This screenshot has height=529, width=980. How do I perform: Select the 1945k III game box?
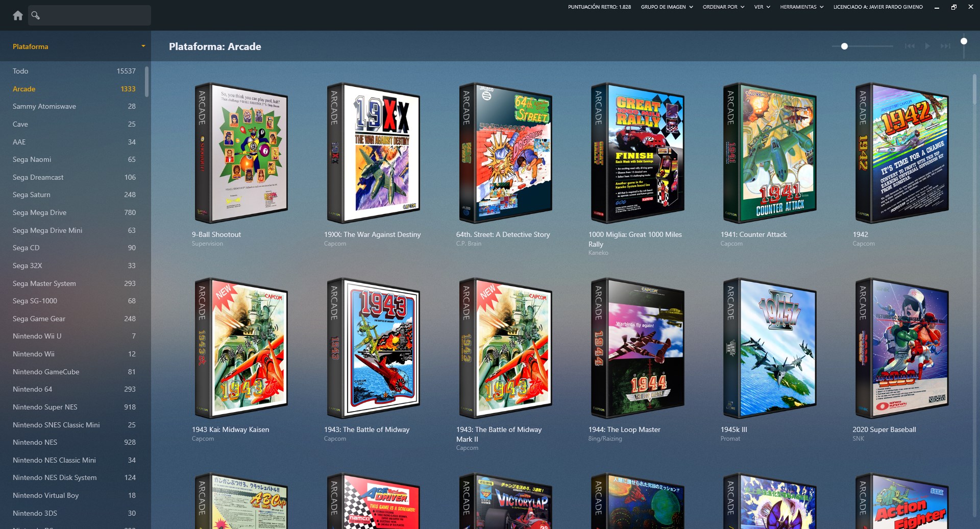770,348
